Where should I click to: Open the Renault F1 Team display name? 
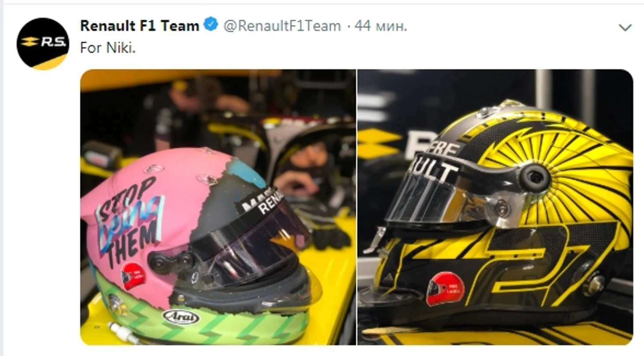pos(140,26)
